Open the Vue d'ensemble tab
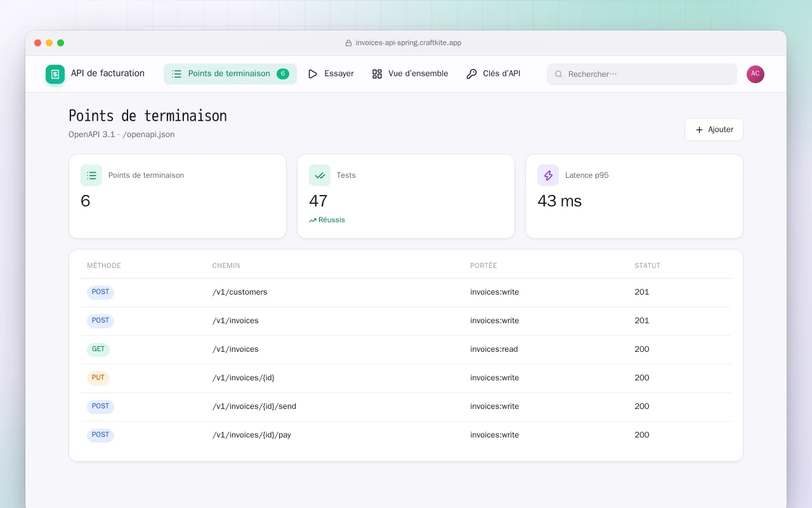812x508 pixels. point(410,74)
